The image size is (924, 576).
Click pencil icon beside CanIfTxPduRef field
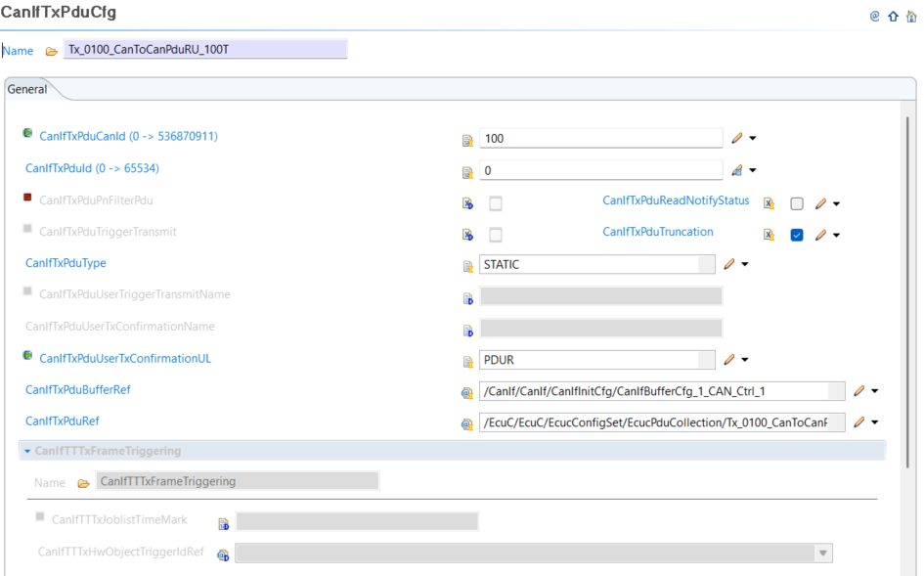(x=859, y=422)
